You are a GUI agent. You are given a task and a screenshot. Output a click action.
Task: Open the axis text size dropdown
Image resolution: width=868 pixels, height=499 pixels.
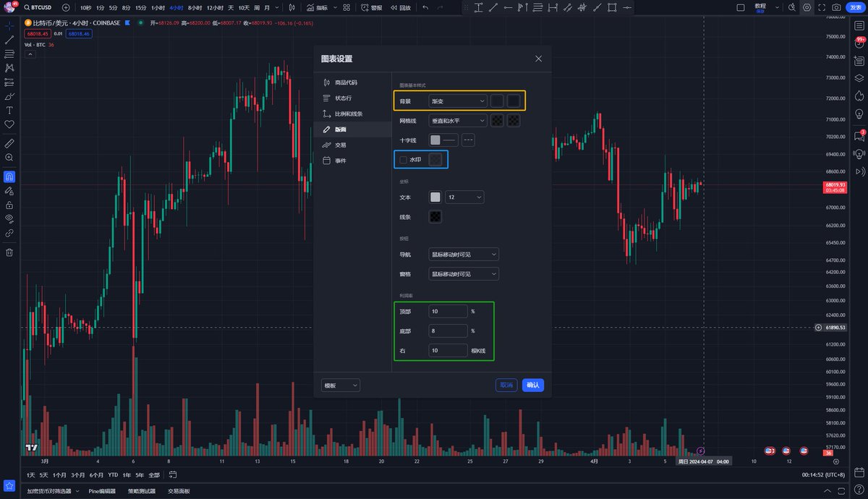(x=464, y=197)
